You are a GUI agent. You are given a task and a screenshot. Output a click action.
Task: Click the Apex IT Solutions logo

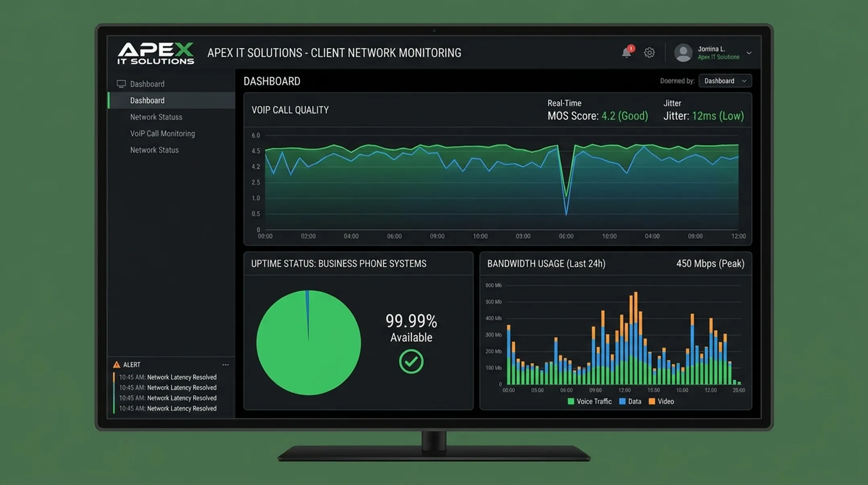pos(156,53)
